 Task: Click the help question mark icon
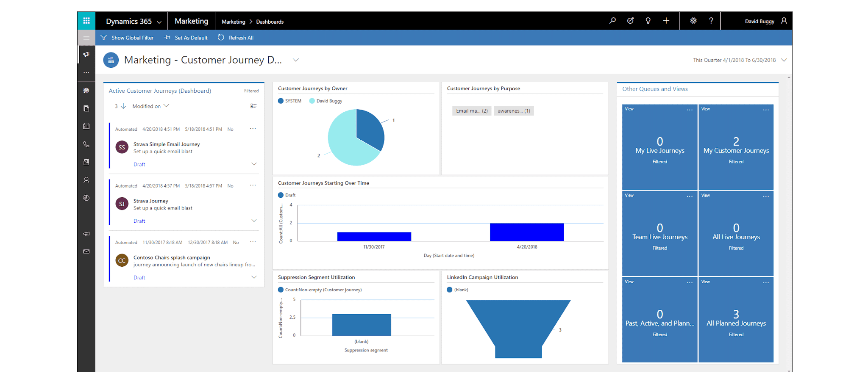click(711, 21)
